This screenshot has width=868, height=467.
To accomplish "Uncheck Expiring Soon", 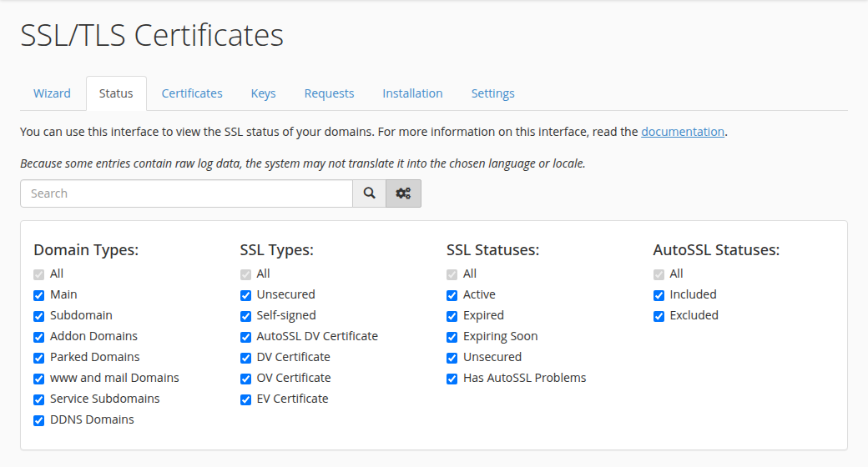I will [x=452, y=337].
